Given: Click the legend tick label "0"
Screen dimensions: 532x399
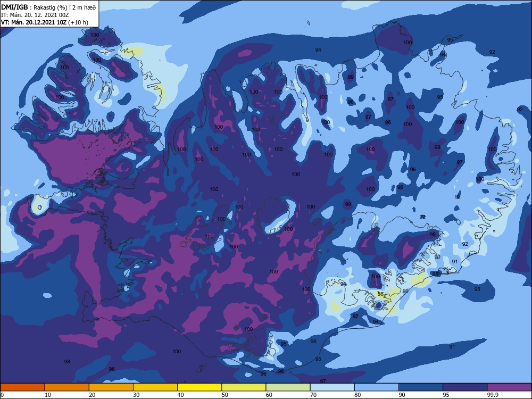Looking at the screenshot, I should pos(2,395).
